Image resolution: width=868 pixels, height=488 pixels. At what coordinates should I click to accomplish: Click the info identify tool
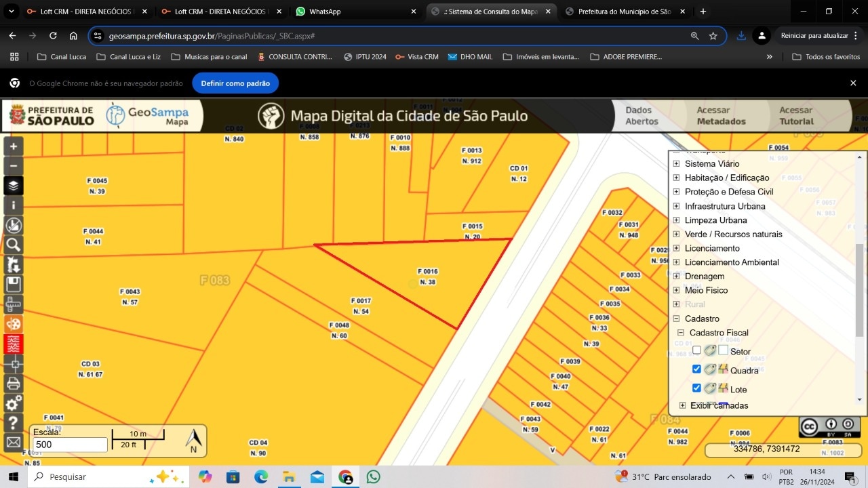14,205
